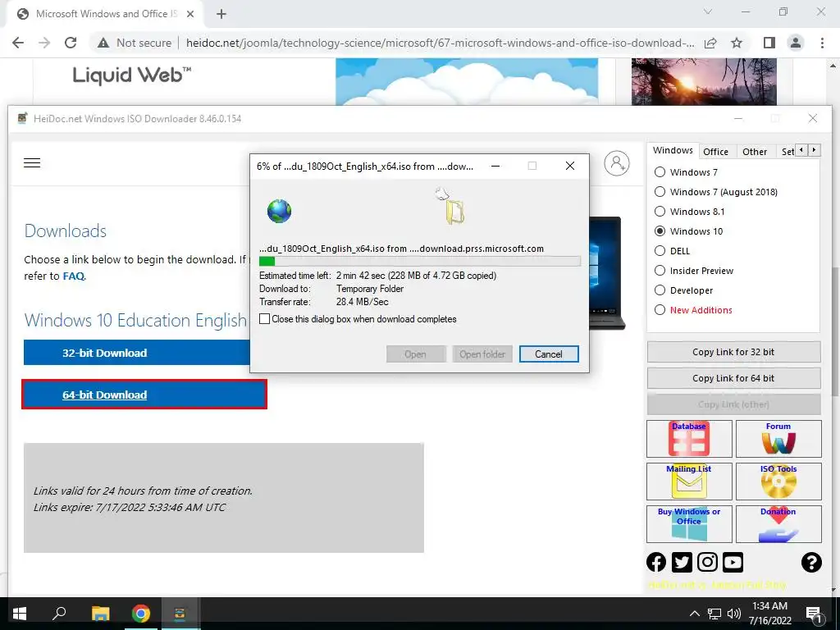
Task: Switch to the Other tab
Action: [x=755, y=152]
